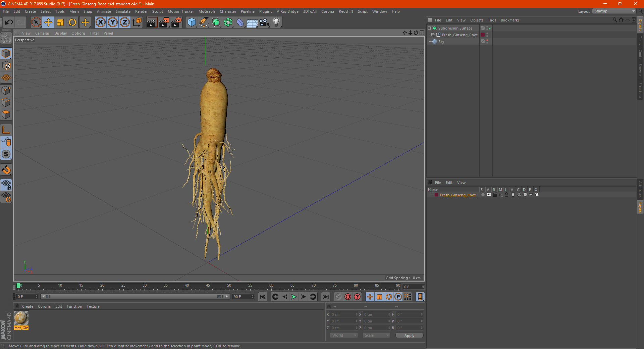Screen dimensions: 644x349
Task: Add a floor environment object
Action: 252,22
